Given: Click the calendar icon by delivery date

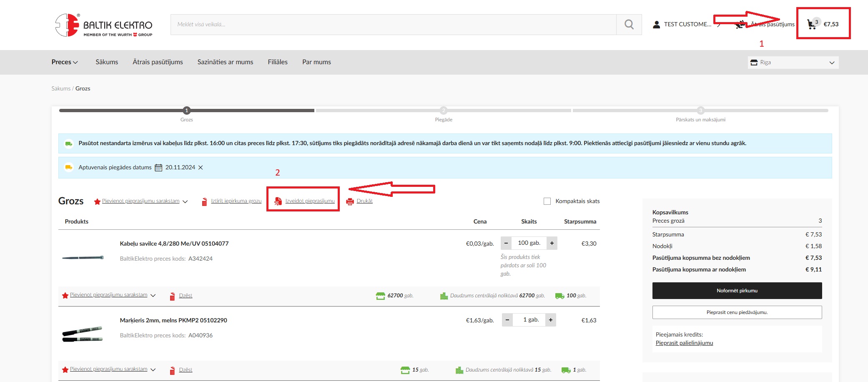Looking at the screenshot, I should [158, 168].
